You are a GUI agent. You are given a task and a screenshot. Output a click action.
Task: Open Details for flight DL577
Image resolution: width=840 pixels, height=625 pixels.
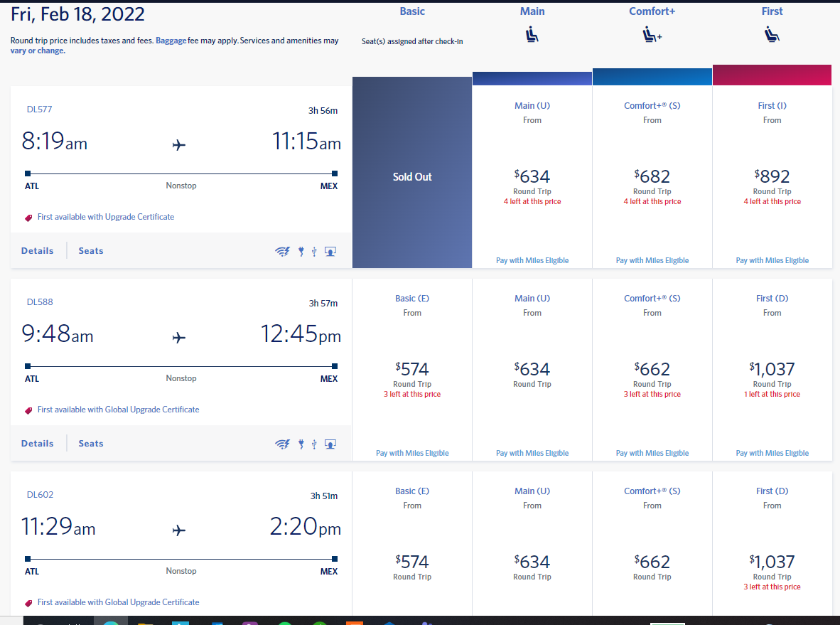tap(38, 251)
